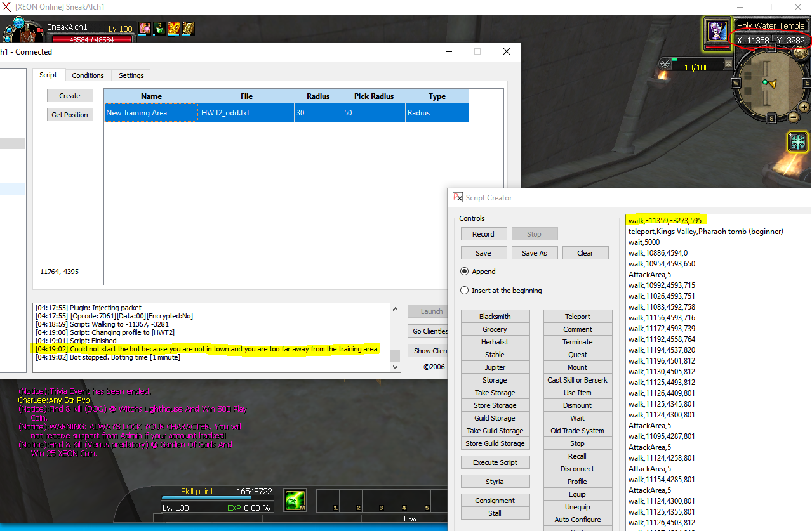Select the Append radio option
Viewport: 812px width, 531px height.
coord(465,272)
